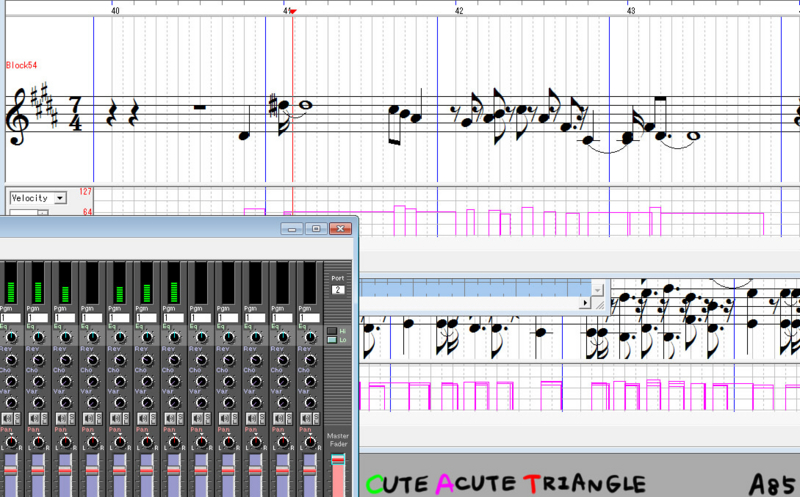
Task: Jump to measure 42 in the ruler
Action: tap(459, 11)
